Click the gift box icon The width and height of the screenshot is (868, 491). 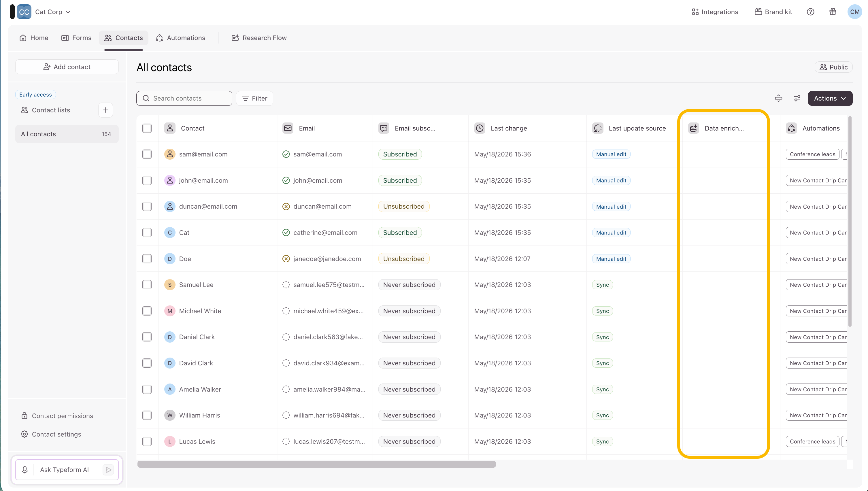pyautogui.click(x=833, y=12)
